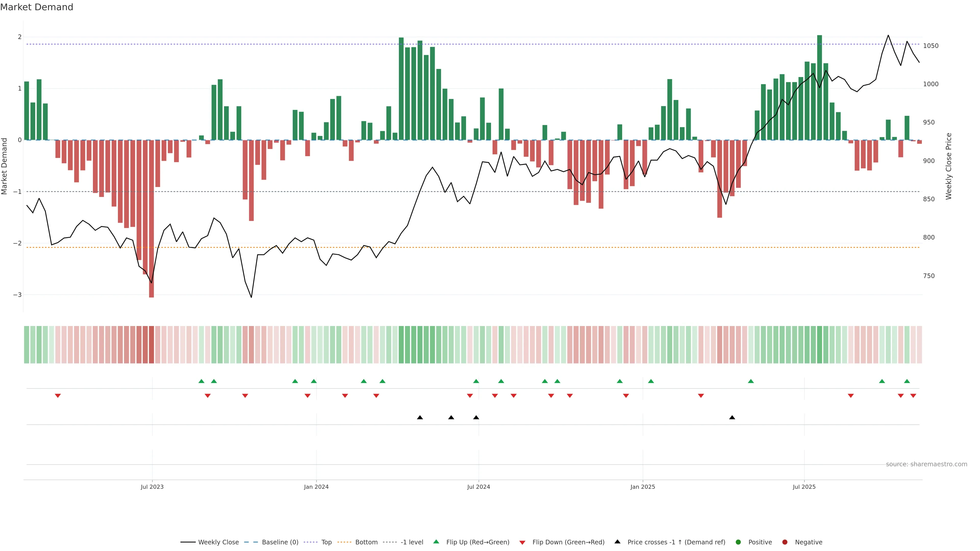Click the red Flip Down legend triangle
The image size is (980, 551).
522,543
